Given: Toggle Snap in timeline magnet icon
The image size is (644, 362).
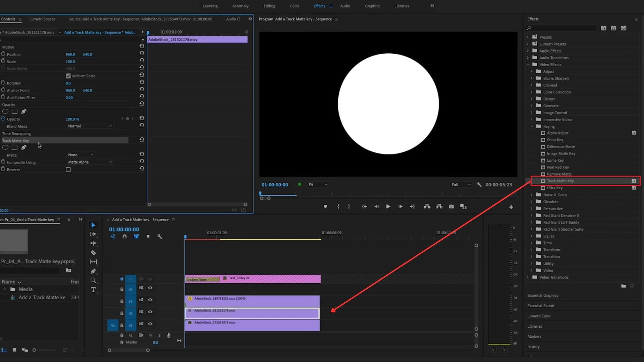Looking at the screenshot, I should tap(124, 237).
